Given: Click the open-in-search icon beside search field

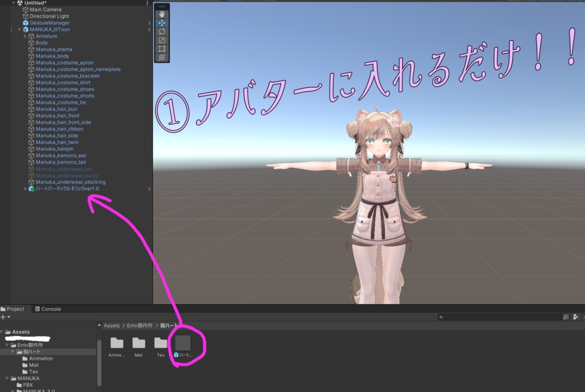Looking at the screenshot, I should pyautogui.click(x=566, y=317).
